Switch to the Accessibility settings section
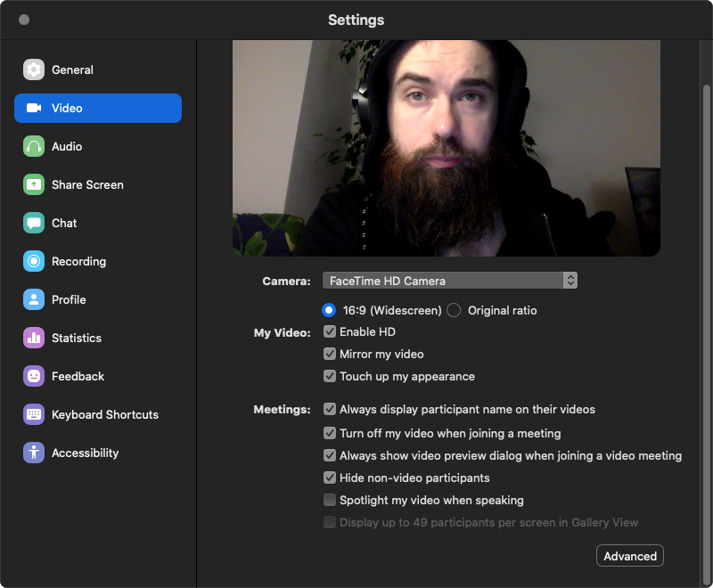The width and height of the screenshot is (713, 588). tap(85, 453)
